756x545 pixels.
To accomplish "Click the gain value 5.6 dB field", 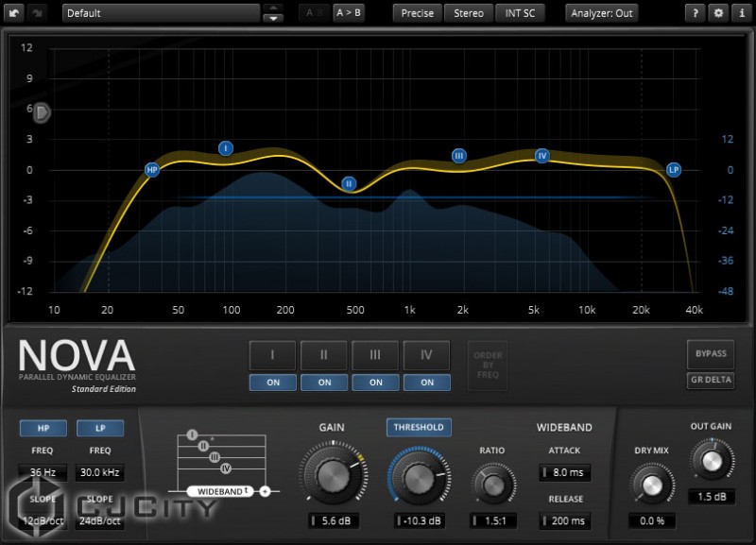I will 334,520.
